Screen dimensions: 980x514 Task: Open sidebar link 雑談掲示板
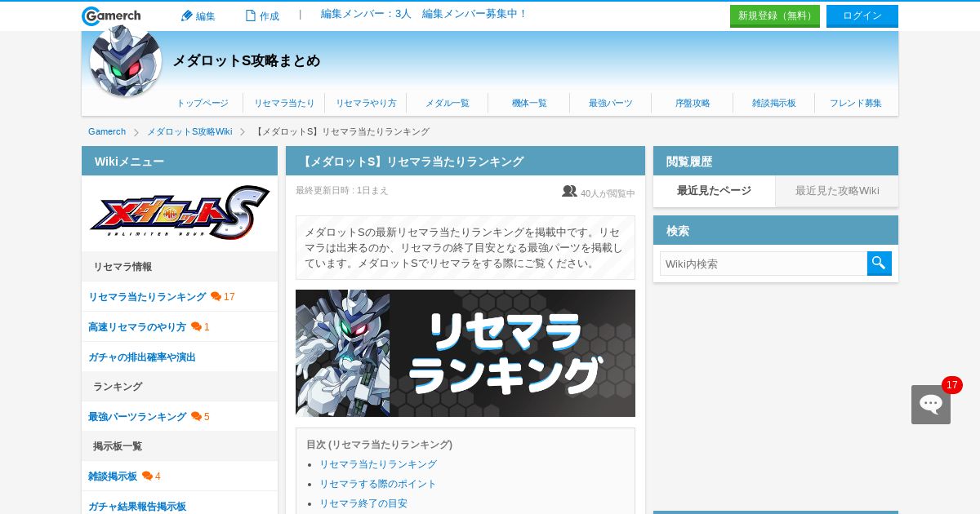coord(113,476)
